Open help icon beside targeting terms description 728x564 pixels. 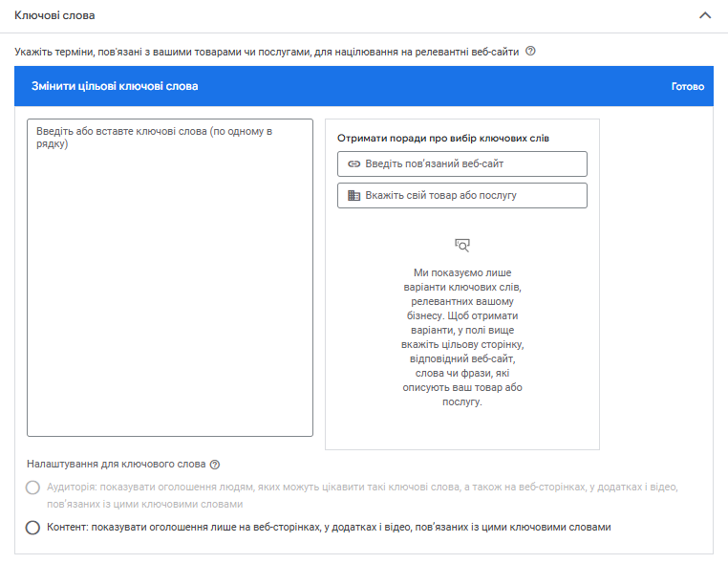coord(530,52)
